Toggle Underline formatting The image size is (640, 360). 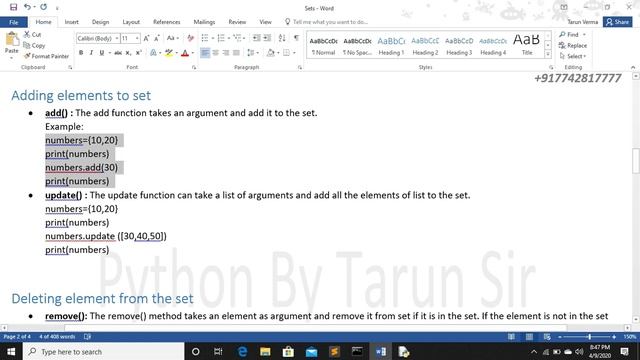click(x=102, y=53)
